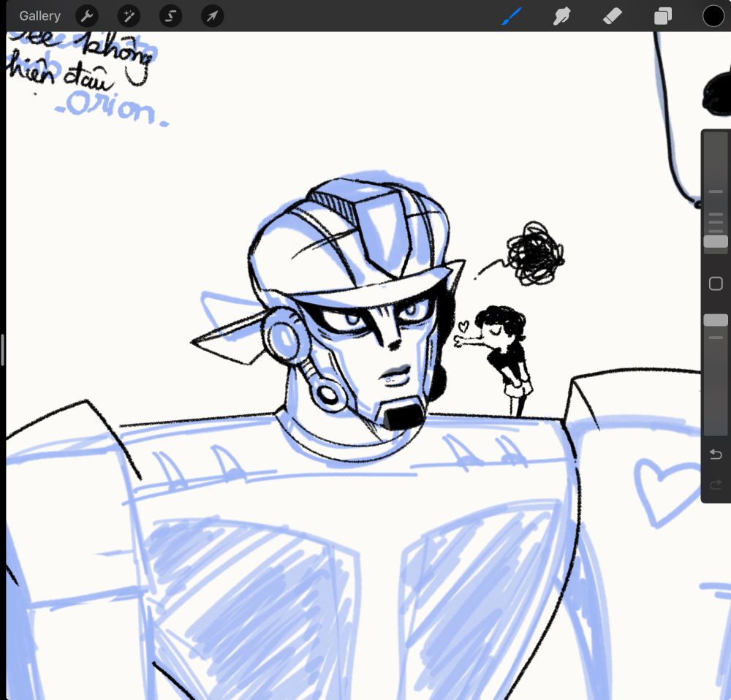The width and height of the screenshot is (731, 700).
Task: Open the Gallery
Action: coord(39,16)
